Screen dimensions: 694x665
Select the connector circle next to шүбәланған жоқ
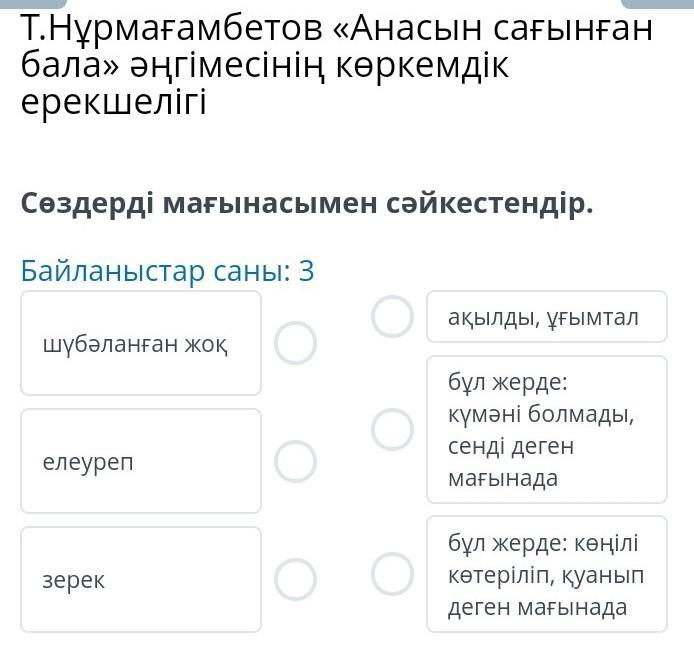pyautogui.click(x=295, y=343)
